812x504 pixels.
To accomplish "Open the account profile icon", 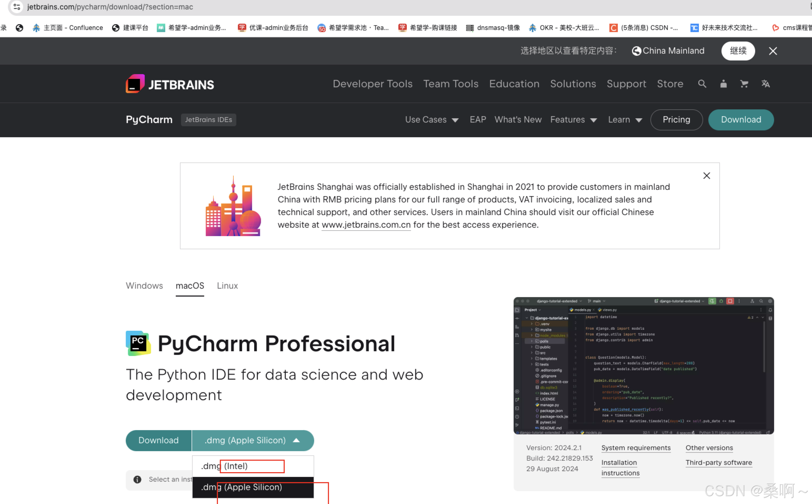I will click(723, 84).
